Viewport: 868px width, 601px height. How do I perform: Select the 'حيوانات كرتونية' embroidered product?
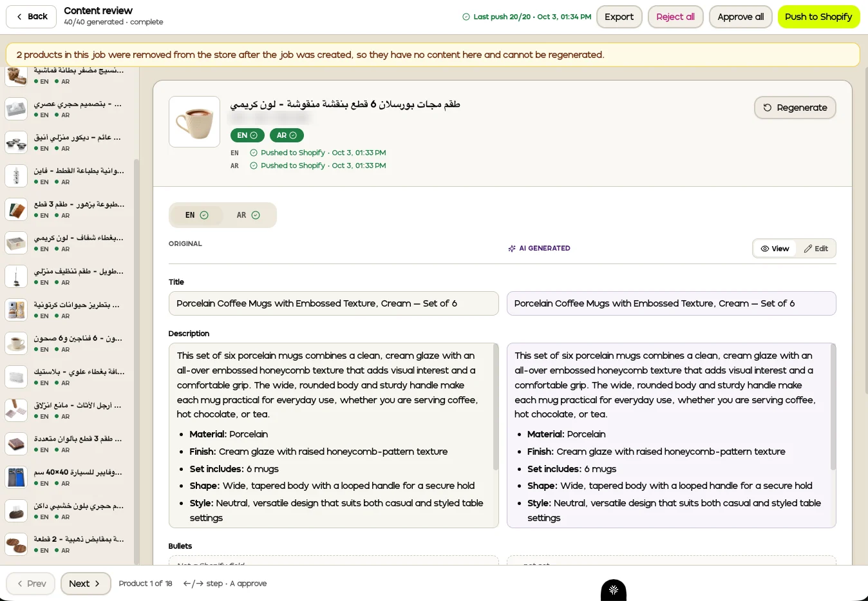tap(68, 310)
